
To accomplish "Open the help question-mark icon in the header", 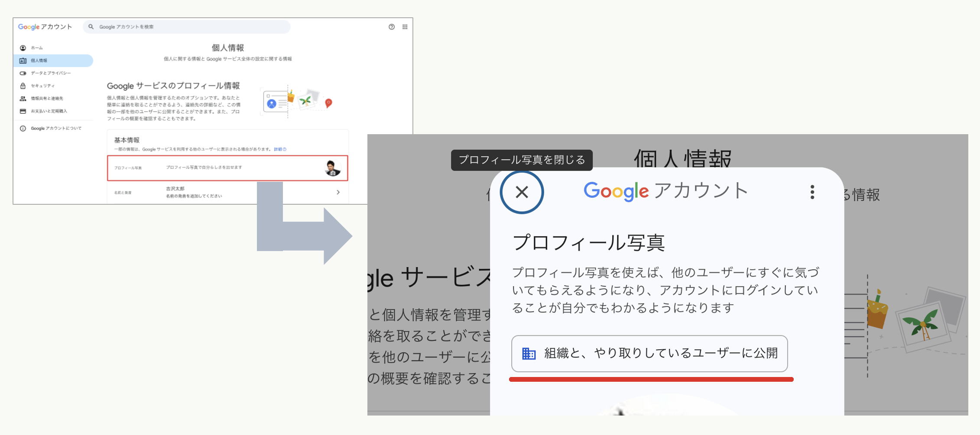I will pos(392,27).
